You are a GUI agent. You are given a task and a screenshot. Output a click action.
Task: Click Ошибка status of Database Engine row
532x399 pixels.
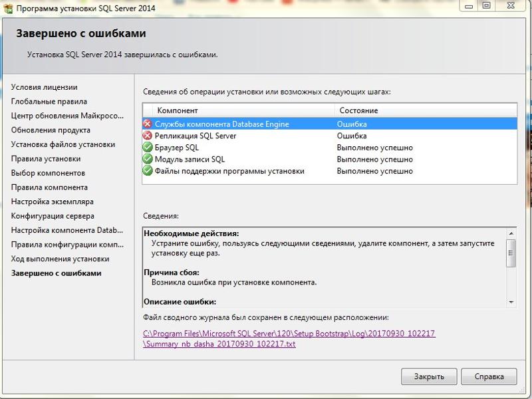pos(352,124)
